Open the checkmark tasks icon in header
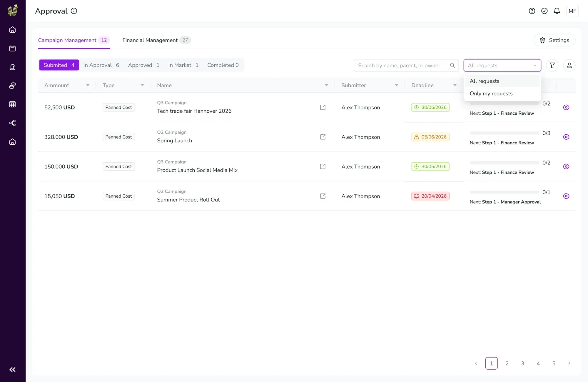This screenshot has height=382, width=588. 544,11
